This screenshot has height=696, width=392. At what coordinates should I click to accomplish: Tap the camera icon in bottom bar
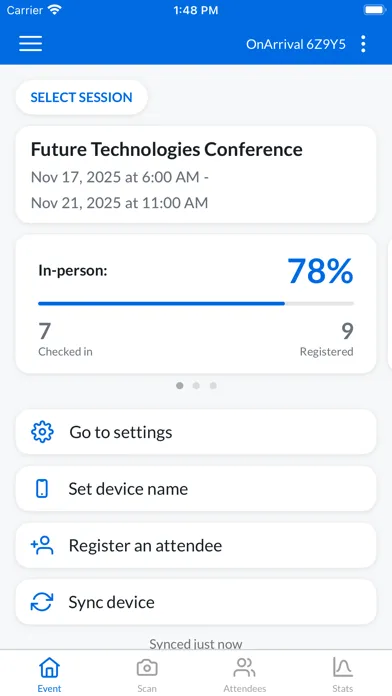pyautogui.click(x=147, y=668)
